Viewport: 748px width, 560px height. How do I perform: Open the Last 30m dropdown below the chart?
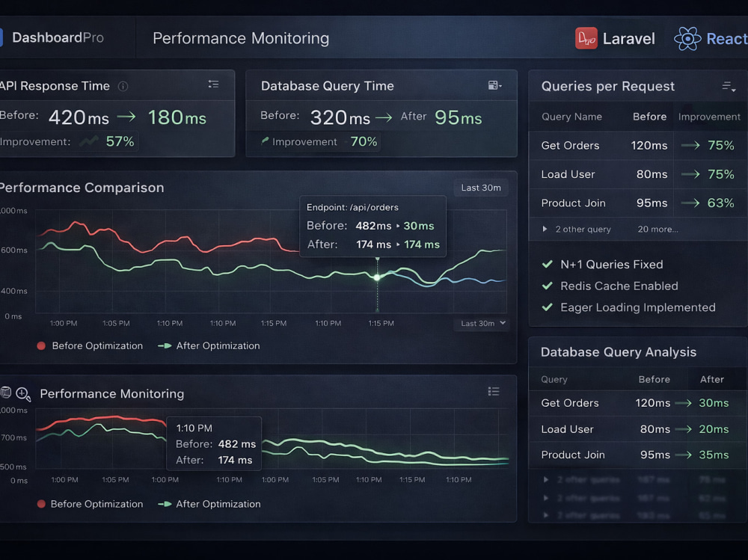click(482, 324)
